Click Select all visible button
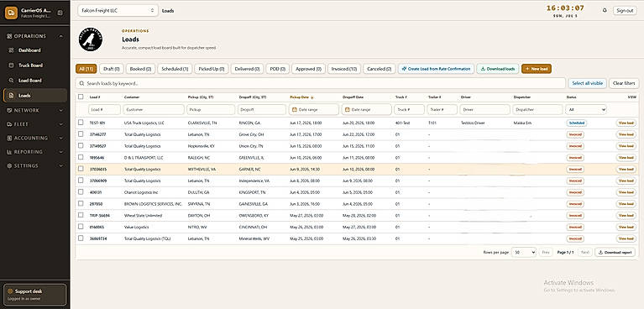 point(587,83)
